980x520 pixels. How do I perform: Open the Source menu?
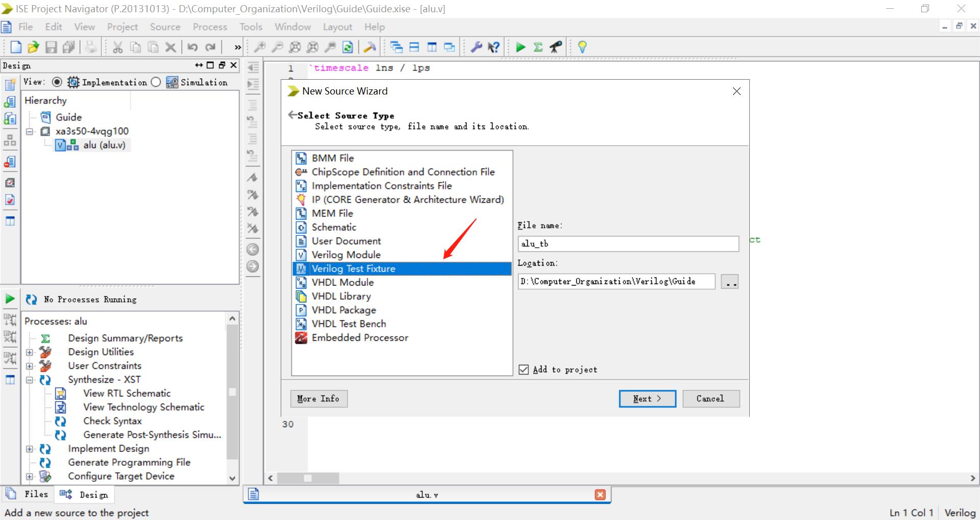[165, 27]
